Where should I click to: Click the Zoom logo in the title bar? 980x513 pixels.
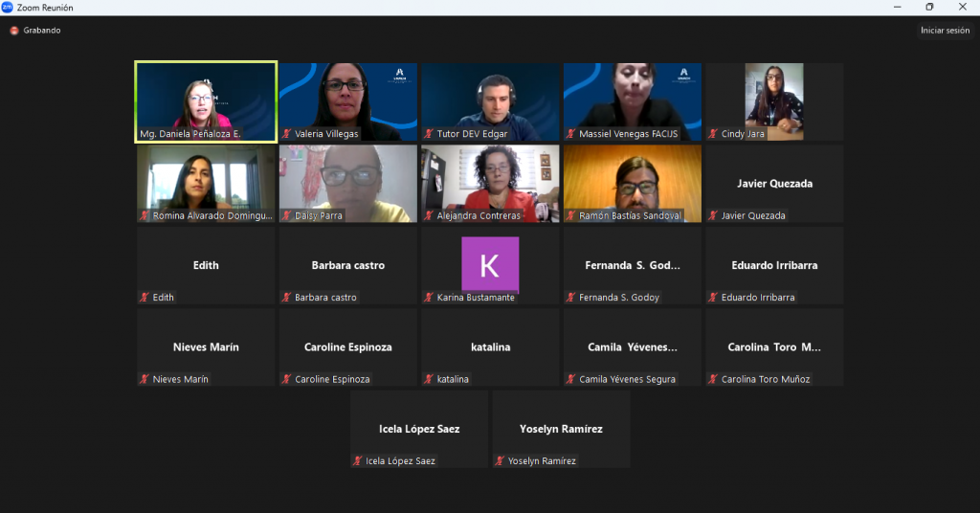click(8, 8)
